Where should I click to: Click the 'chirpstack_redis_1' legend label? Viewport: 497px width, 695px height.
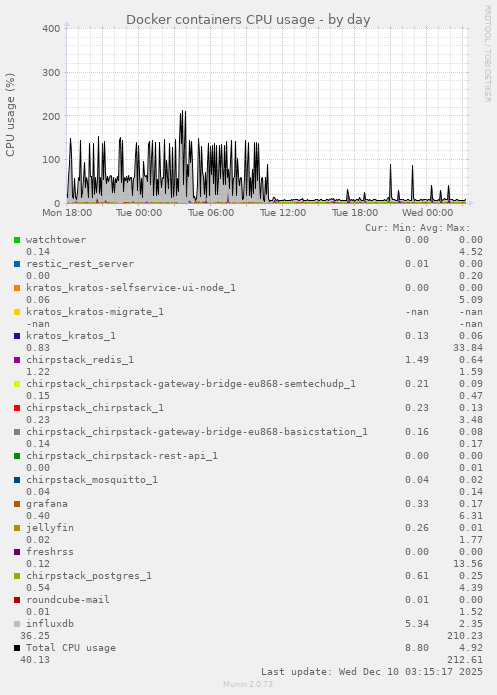pos(80,359)
